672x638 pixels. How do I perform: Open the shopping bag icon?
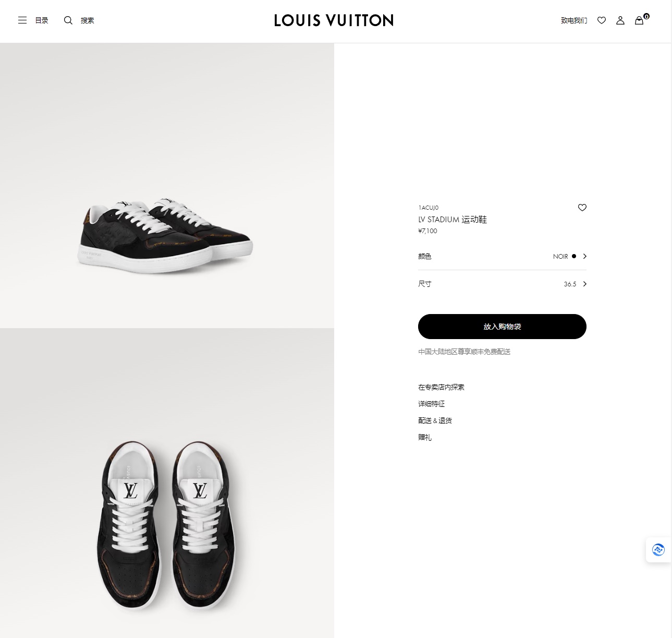[x=639, y=20]
